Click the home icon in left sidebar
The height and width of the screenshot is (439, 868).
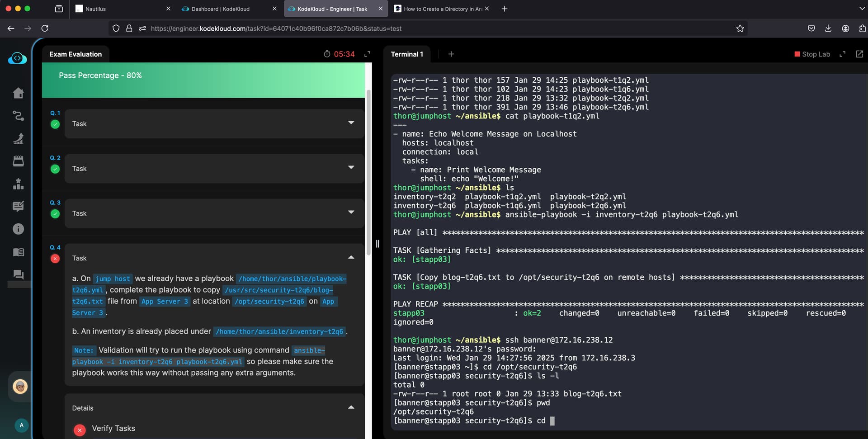(18, 93)
